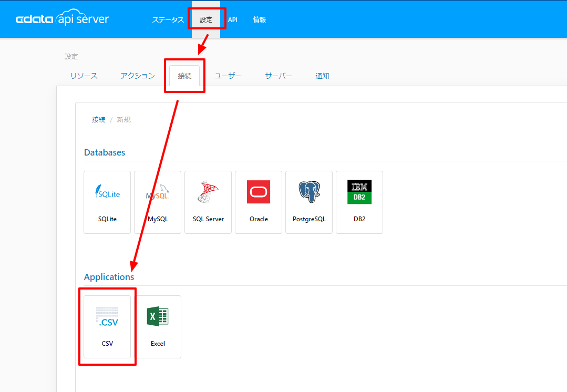Switch to the サーバー tab

(x=279, y=76)
